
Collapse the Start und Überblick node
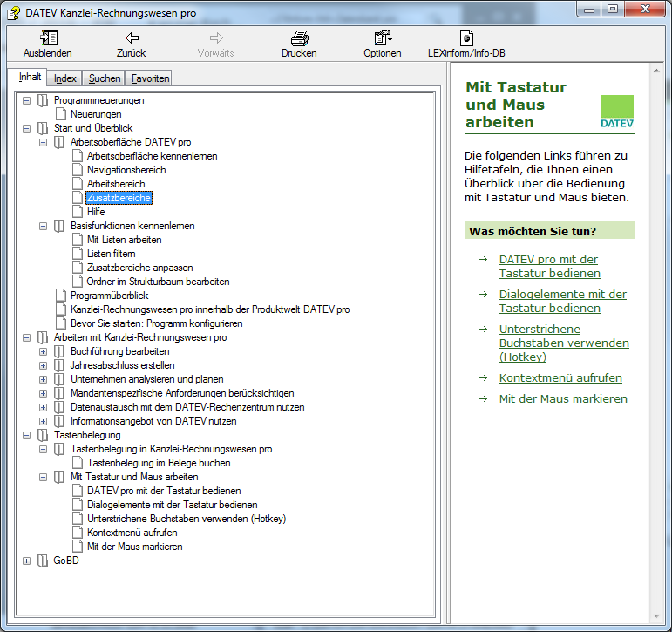tap(26, 129)
